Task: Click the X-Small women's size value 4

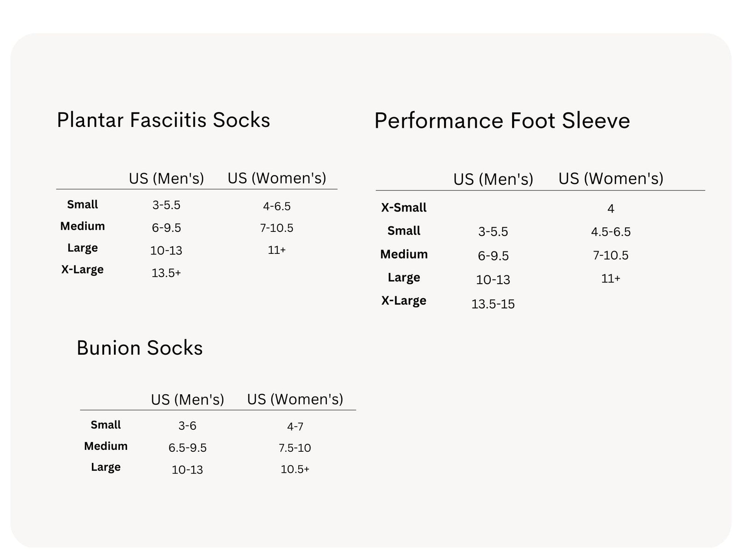Action: click(611, 209)
